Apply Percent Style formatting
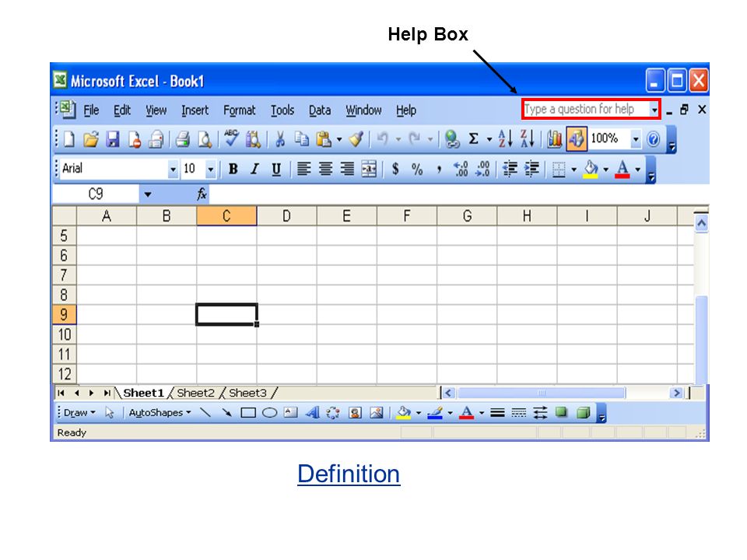This screenshot has width=747, height=560. tap(417, 169)
